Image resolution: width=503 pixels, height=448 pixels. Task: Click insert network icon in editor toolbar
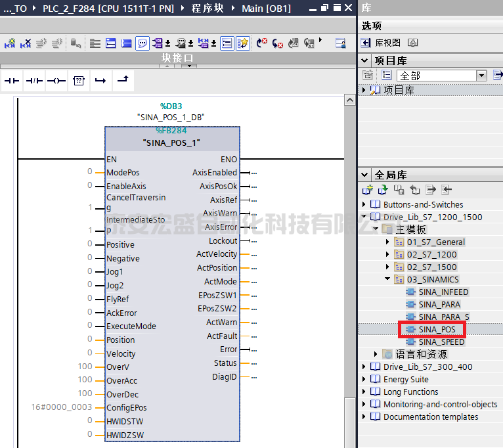tap(11, 43)
